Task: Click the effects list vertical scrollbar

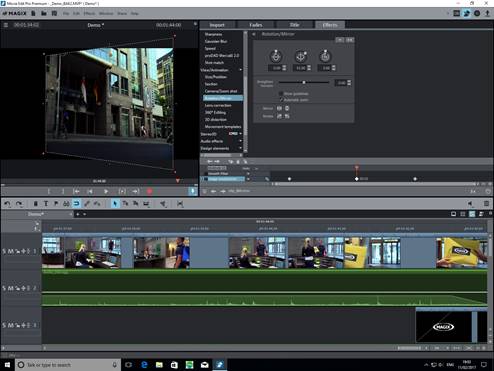Action: coord(246,92)
